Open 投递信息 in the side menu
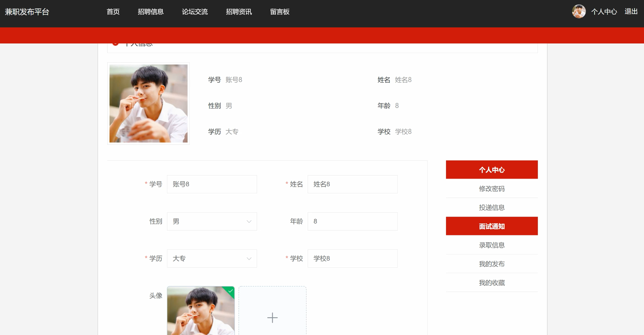The height and width of the screenshot is (335, 644). pyautogui.click(x=492, y=208)
